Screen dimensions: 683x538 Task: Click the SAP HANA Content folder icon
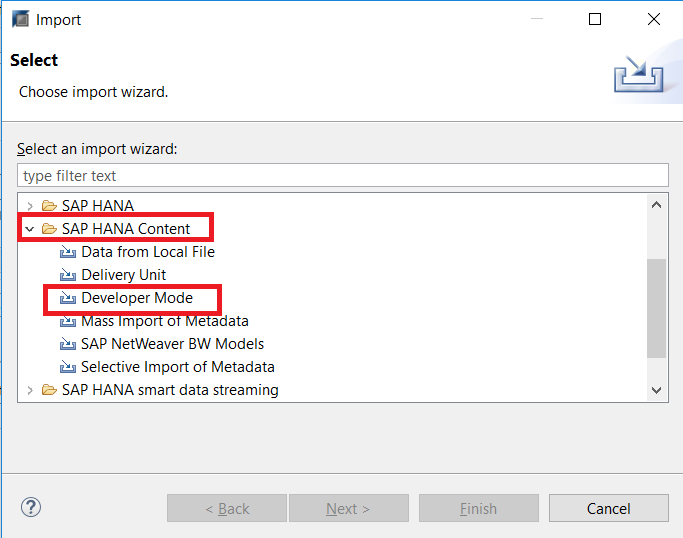(49, 229)
